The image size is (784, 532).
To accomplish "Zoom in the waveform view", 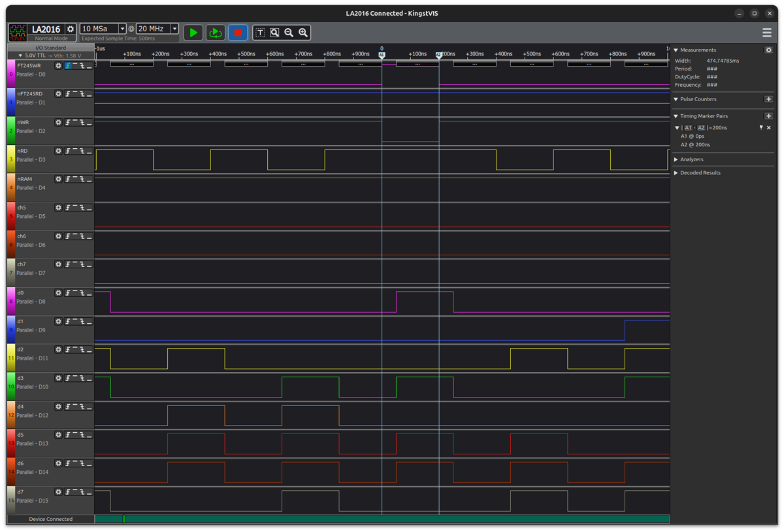I will tap(303, 32).
